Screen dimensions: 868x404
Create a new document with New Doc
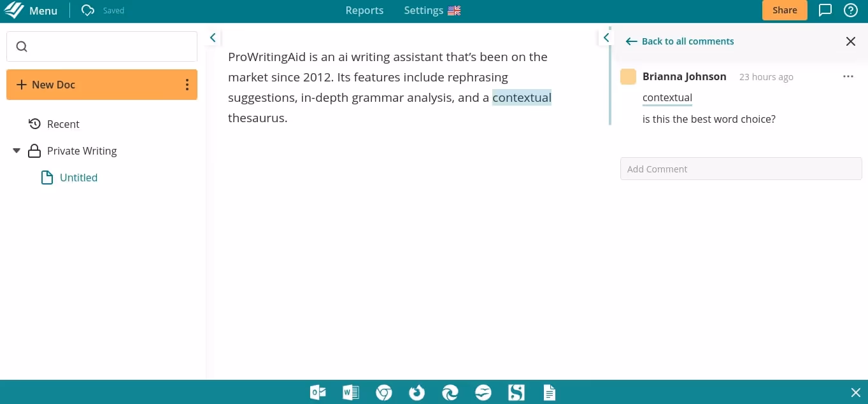(45, 85)
